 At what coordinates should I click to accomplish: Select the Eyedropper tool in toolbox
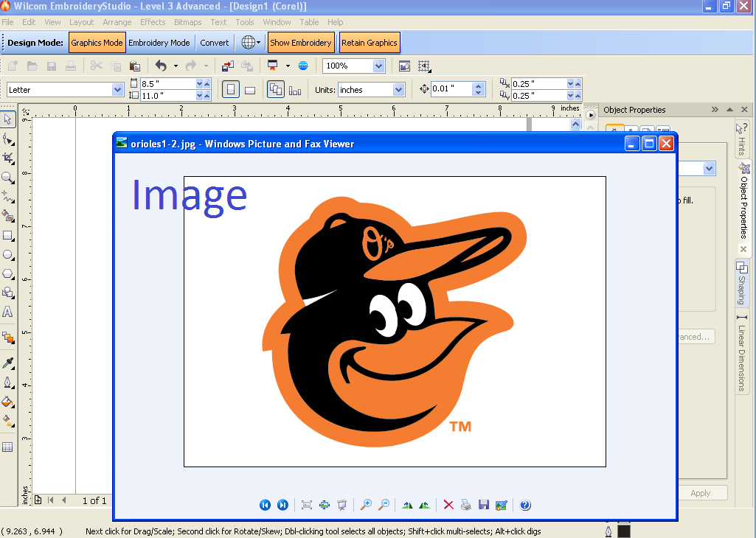(x=7, y=363)
